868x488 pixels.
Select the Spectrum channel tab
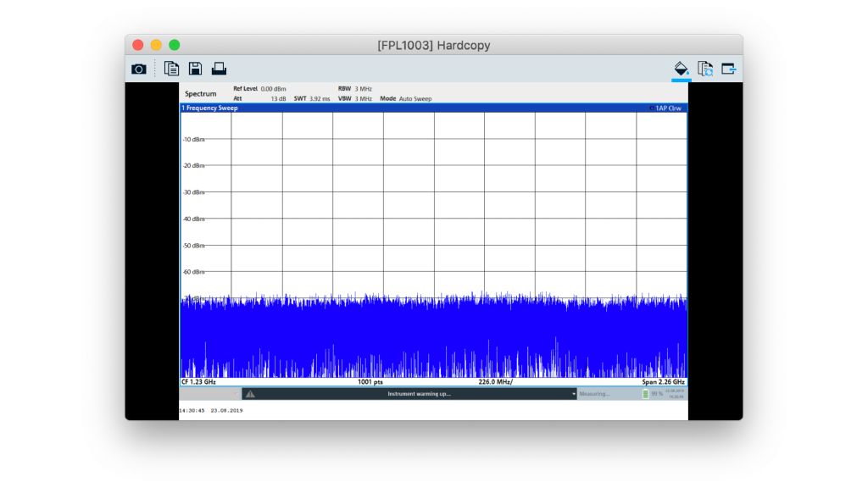point(201,93)
